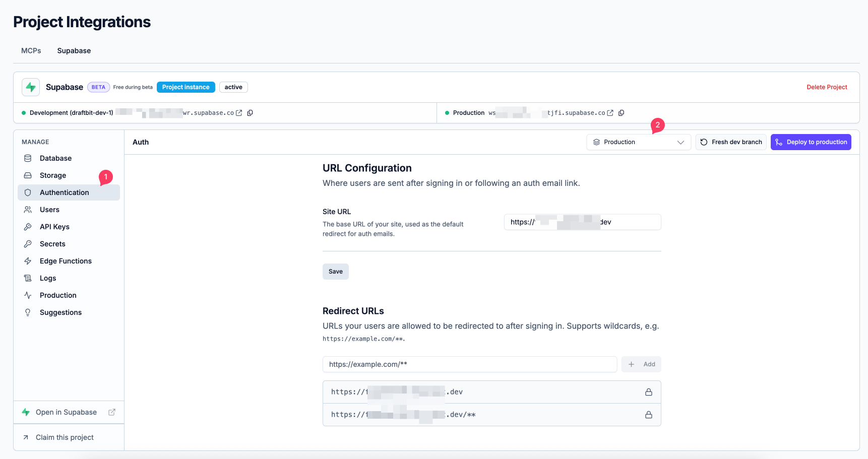This screenshot has height=459, width=868.
Task: Click the Logs list icon in sidebar
Action: point(28,278)
